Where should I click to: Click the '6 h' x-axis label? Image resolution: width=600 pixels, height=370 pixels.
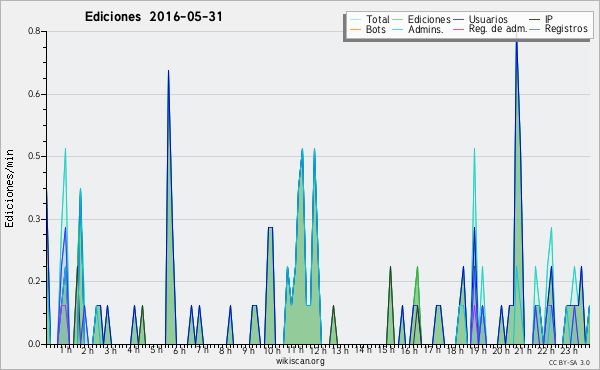pyautogui.click(x=179, y=351)
